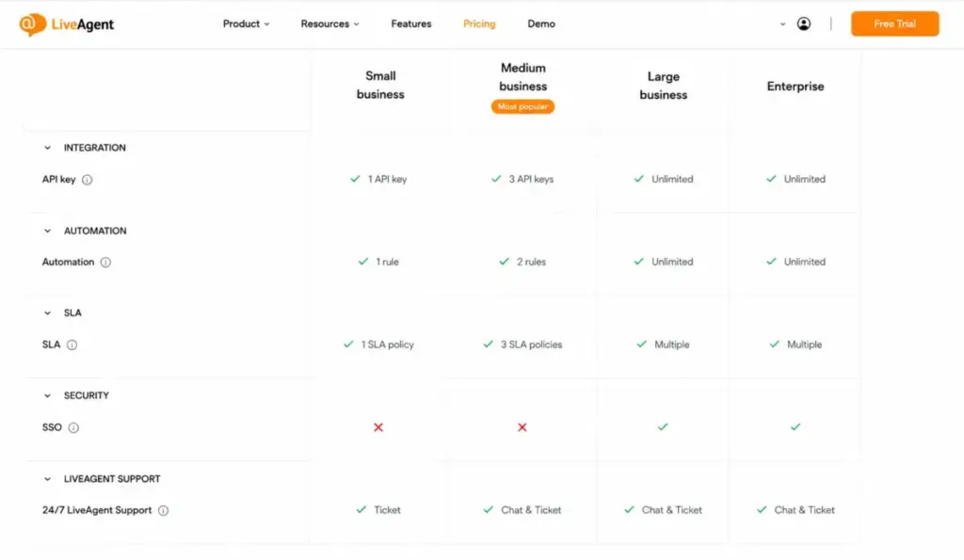Image resolution: width=964 pixels, height=560 pixels.
Task: Go to the Features page
Action: click(x=411, y=24)
